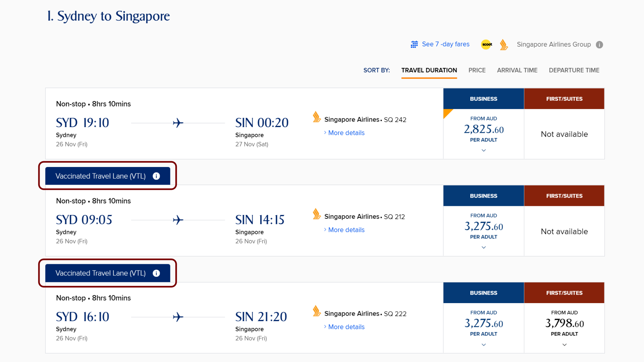Click the airline logo beside SQ 242
This screenshot has width=644, height=362.
[317, 117]
